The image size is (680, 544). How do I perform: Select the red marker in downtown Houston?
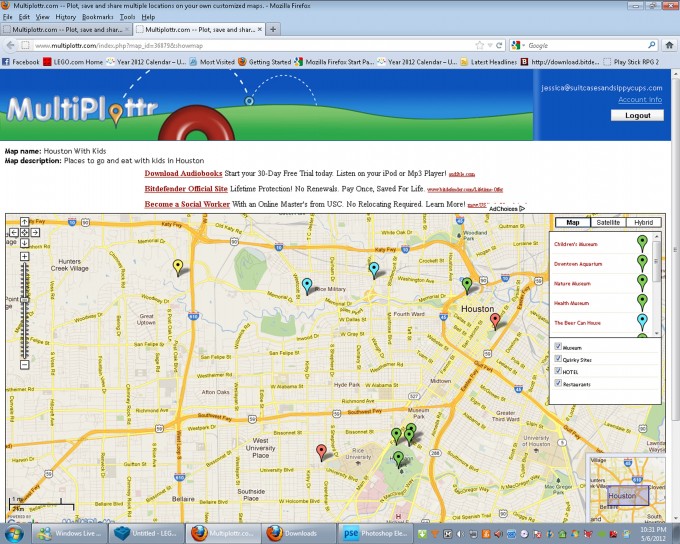tap(495, 321)
